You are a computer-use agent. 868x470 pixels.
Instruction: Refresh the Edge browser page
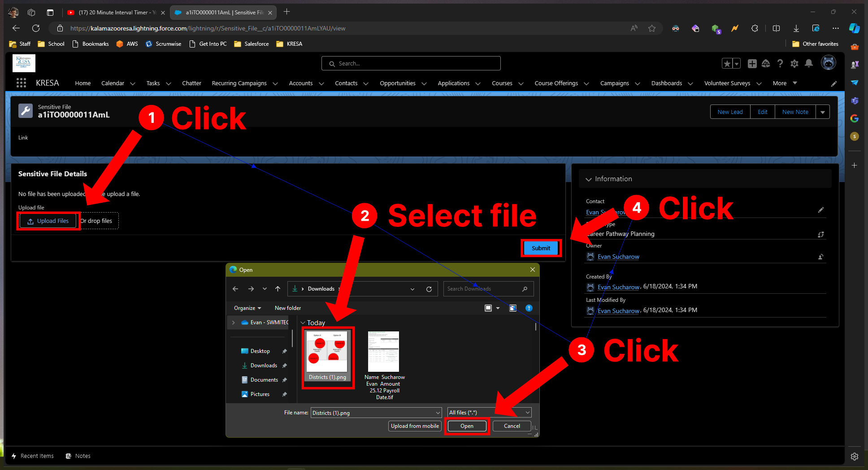click(36, 28)
